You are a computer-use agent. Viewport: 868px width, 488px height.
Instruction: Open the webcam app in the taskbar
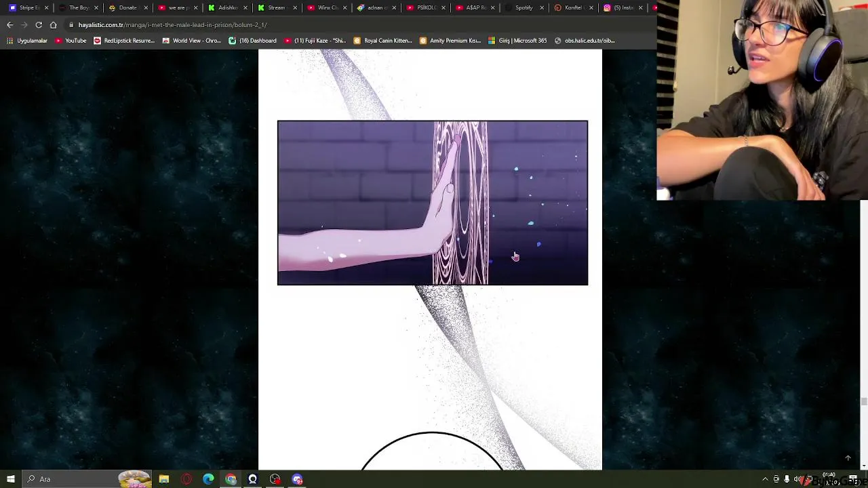click(x=253, y=479)
